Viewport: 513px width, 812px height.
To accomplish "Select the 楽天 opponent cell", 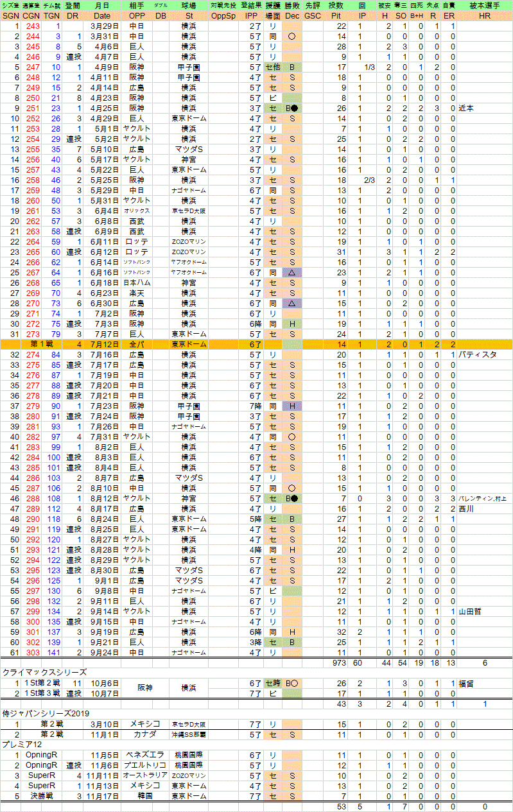I will (x=136, y=292).
